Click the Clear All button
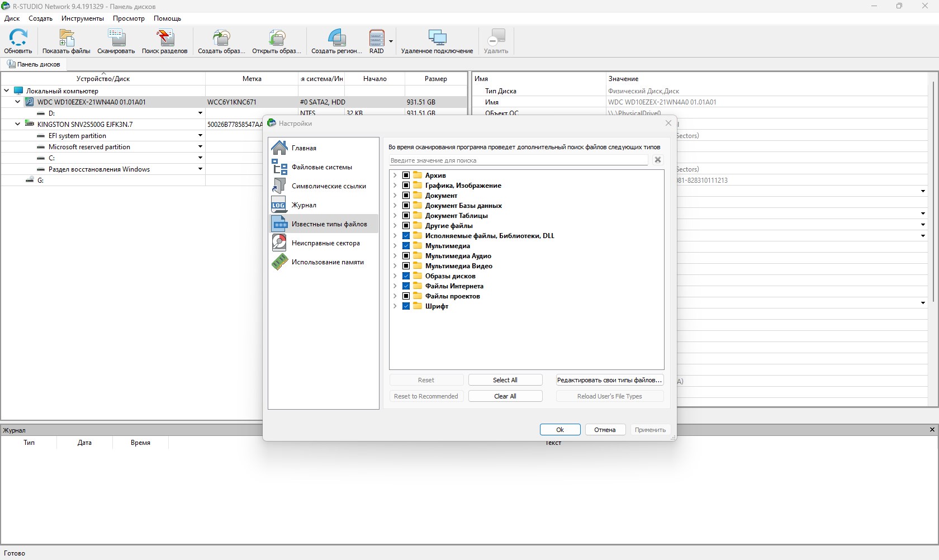939x560 pixels. click(505, 396)
